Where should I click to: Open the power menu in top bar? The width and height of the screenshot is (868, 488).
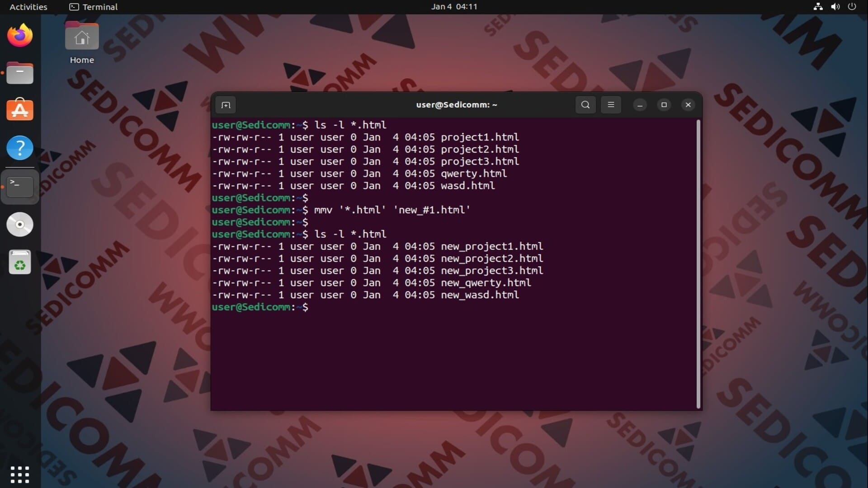[x=852, y=7]
